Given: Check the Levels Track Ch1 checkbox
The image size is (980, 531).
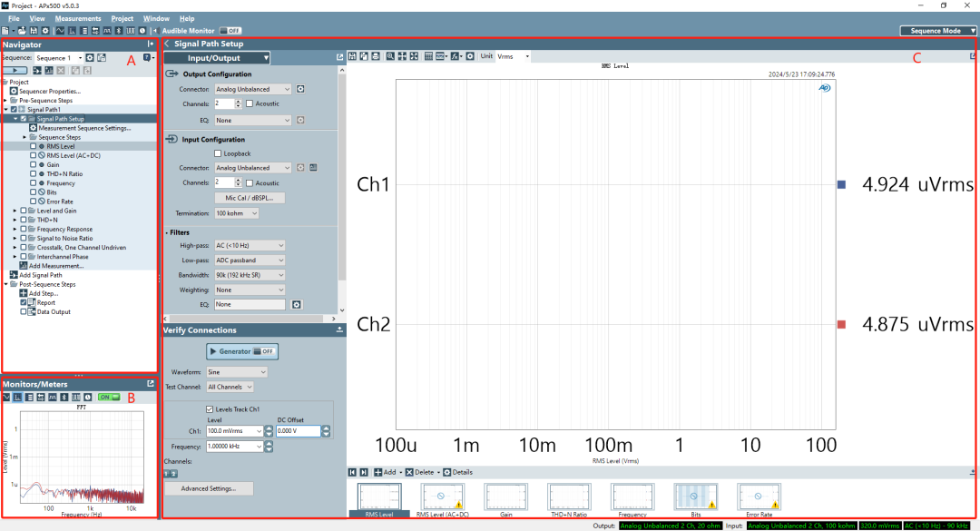Looking at the screenshot, I should click(x=210, y=408).
